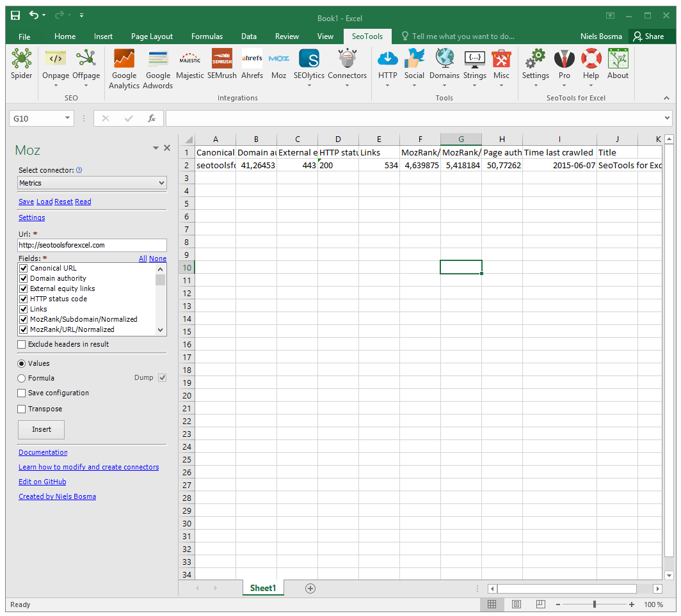The image size is (681, 616).
Task: Select the Majestic integration icon
Action: (189, 61)
